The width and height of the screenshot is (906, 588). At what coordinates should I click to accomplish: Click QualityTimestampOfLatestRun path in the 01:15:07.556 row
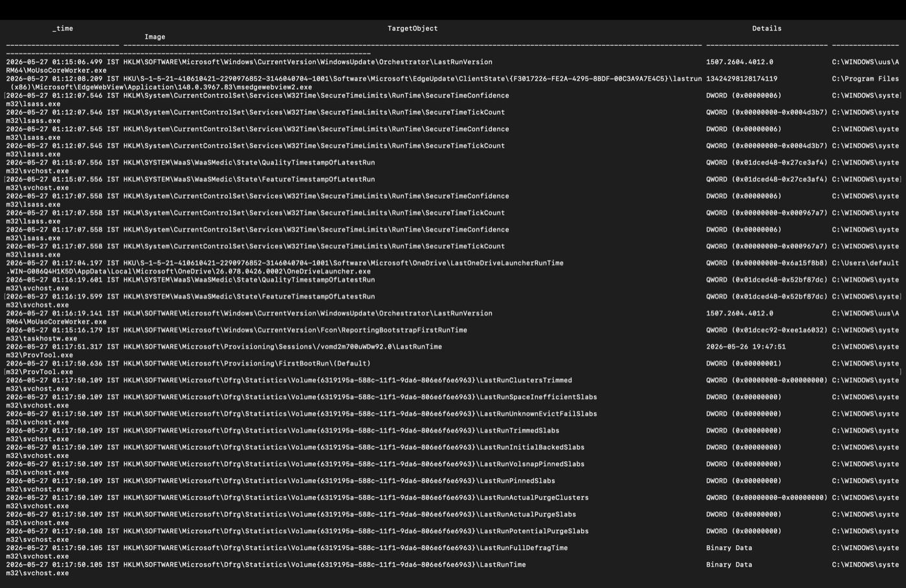point(249,163)
